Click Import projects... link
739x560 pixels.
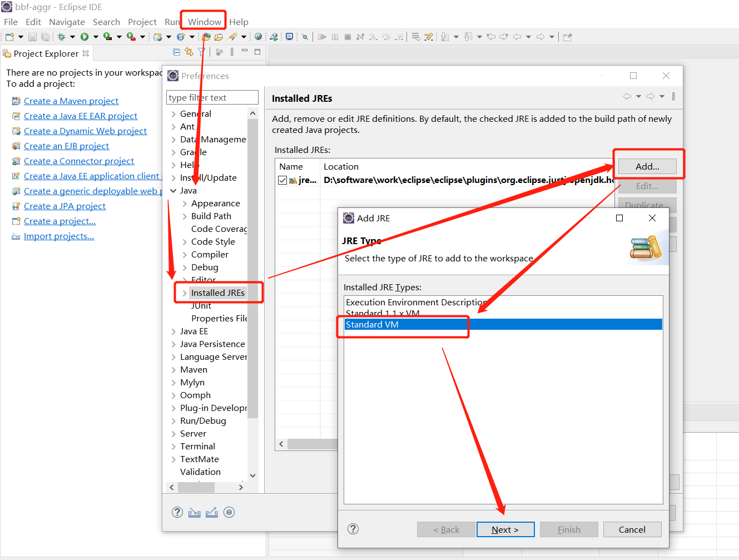pos(59,236)
